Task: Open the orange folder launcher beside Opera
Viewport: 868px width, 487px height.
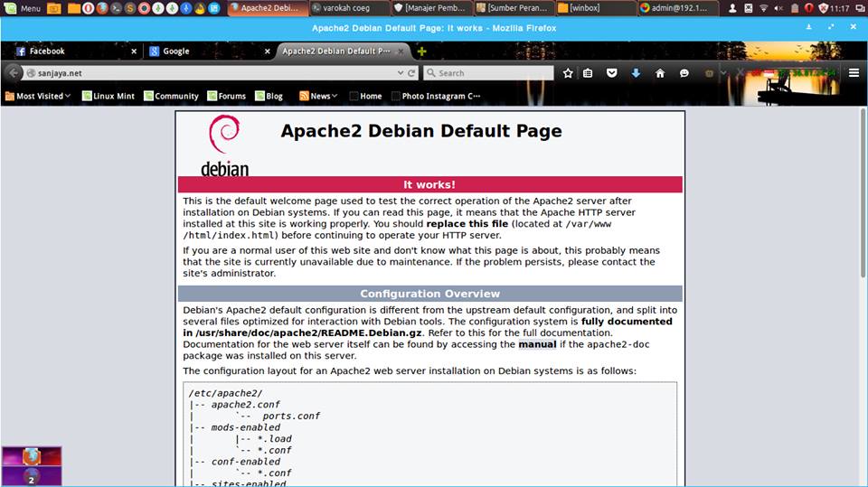Action: pos(74,8)
